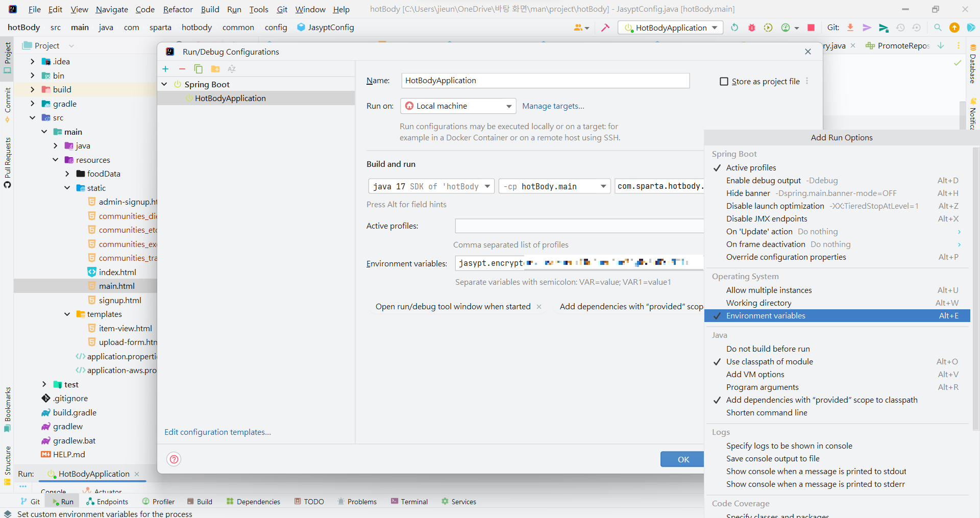The height and width of the screenshot is (518, 980).
Task: Close the HotBodyApplication Run tab
Action: pyautogui.click(x=137, y=474)
